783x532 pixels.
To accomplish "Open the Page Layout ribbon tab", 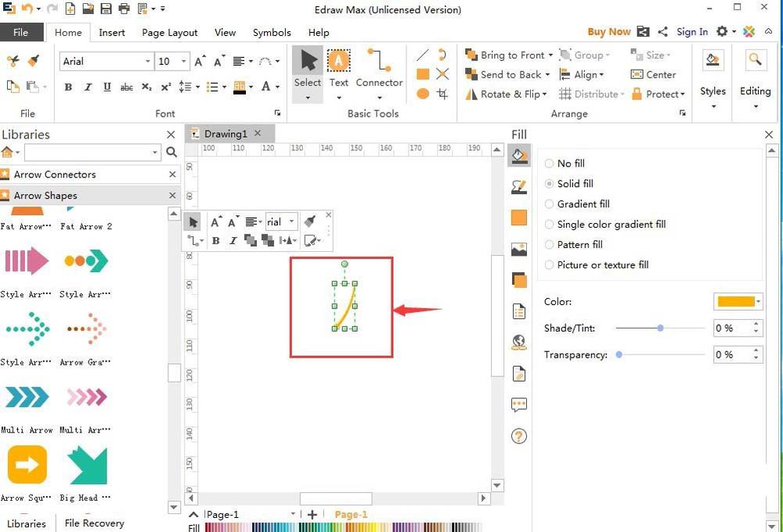I will (169, 33).
